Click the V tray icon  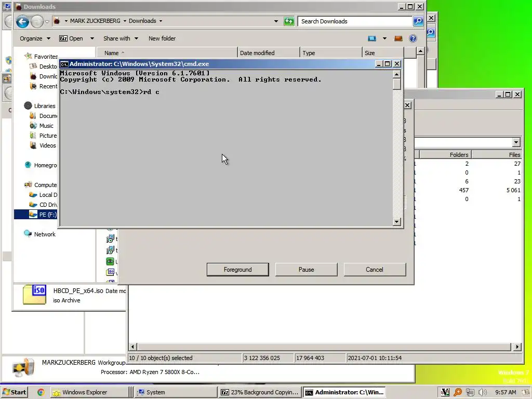pyautogui.click(x=445, y=392)
